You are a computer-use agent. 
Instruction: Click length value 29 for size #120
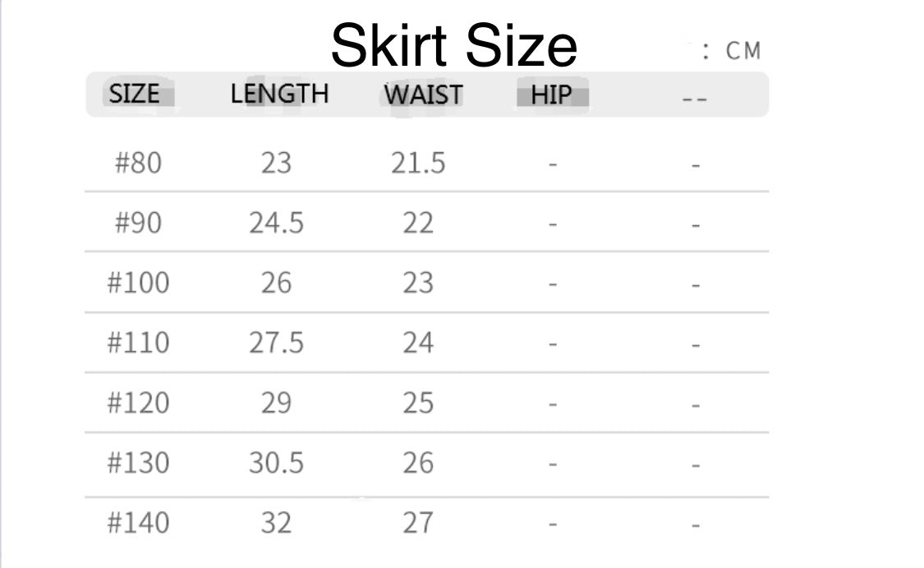276,403
